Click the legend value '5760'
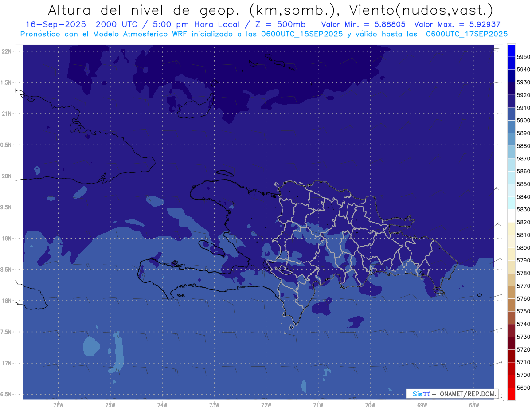 click(x=523, y=299)
